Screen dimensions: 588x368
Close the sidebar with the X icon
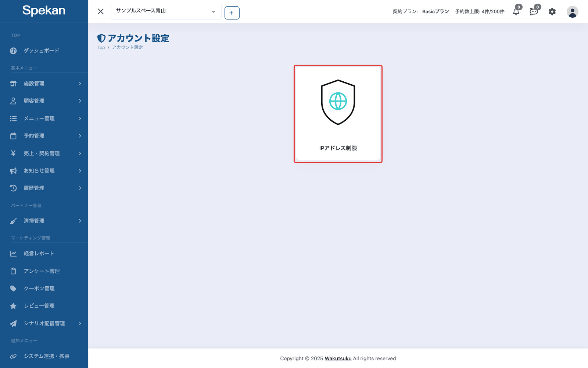click(x=101, y=11)
